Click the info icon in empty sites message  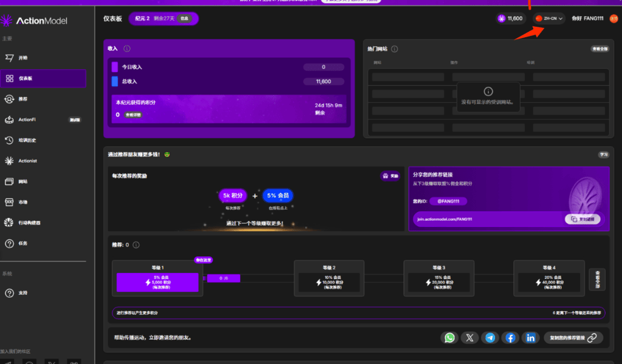pos(488,92)
